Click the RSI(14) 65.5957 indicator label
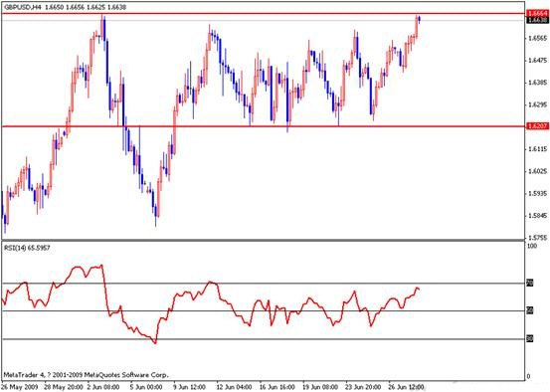The height and width of the screenshot is (392, 550). point(27,248)
